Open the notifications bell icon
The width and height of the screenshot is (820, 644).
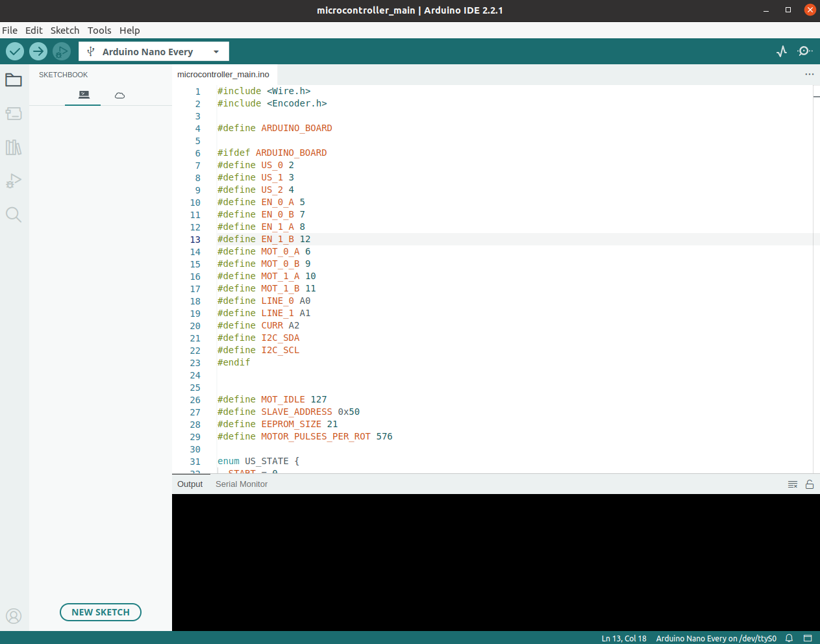(x=789, y=638)
